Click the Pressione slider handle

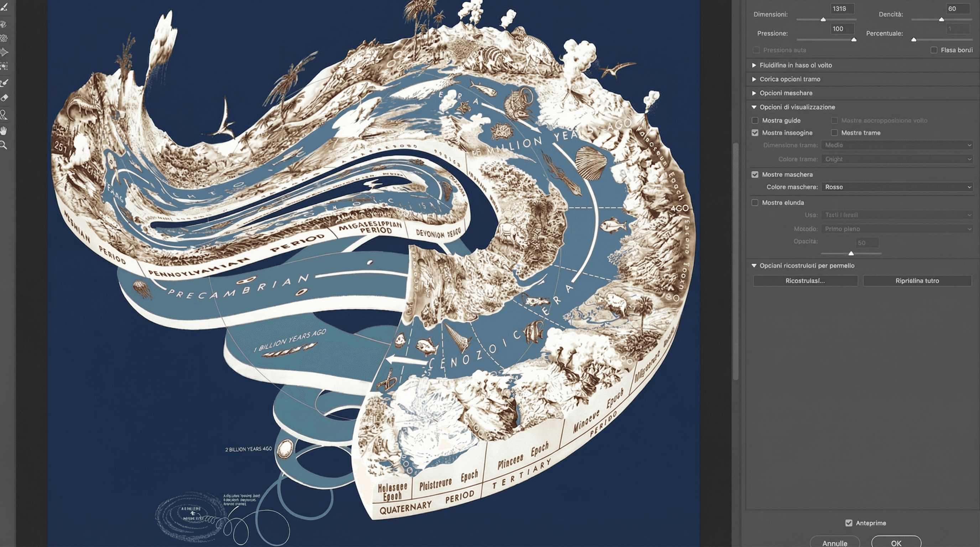[853, 40]
